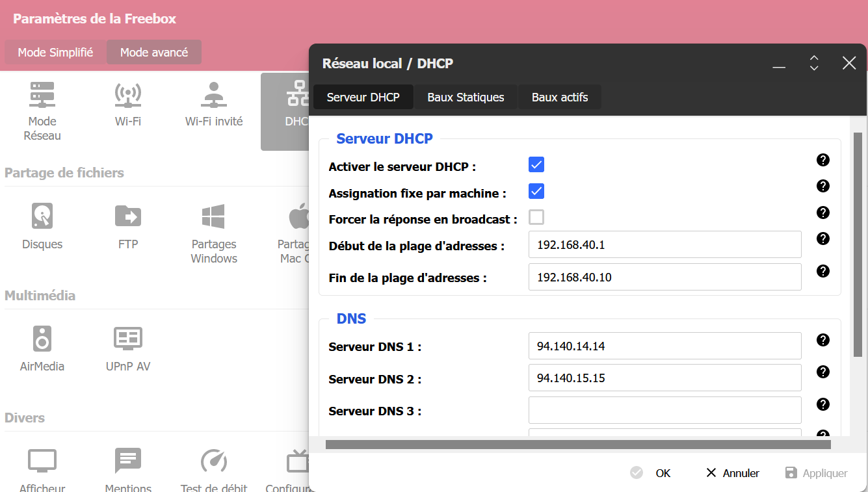Click the empty Serveur DNS 3 field
This screenshot has height=492, width=868.
665,410
